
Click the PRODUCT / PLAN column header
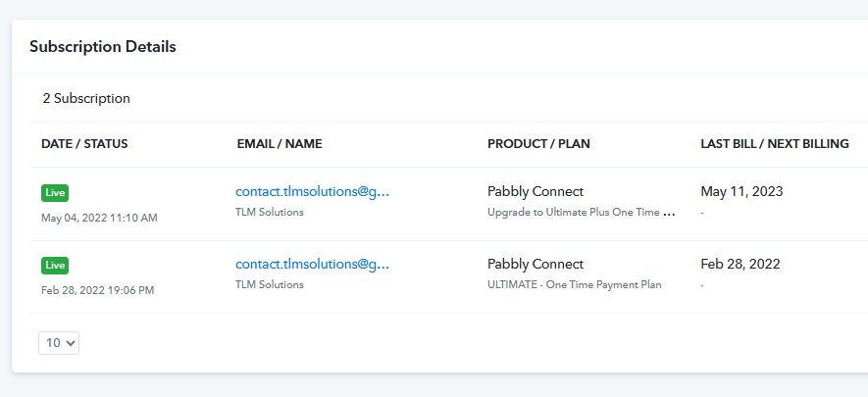point(538,144)
